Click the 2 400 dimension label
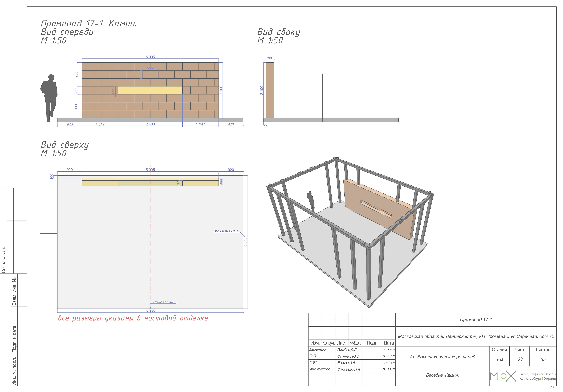The height and width of the screenshot is (392, 563). [150, 124]
